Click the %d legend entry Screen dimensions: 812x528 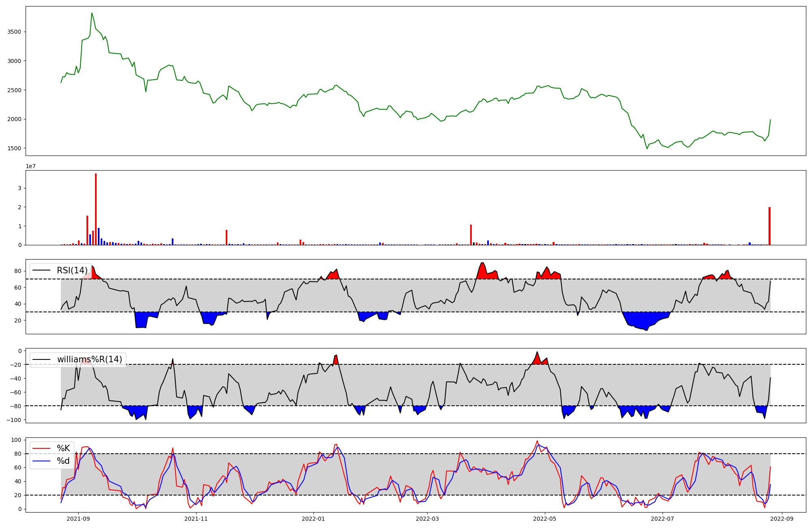(63, 461)
